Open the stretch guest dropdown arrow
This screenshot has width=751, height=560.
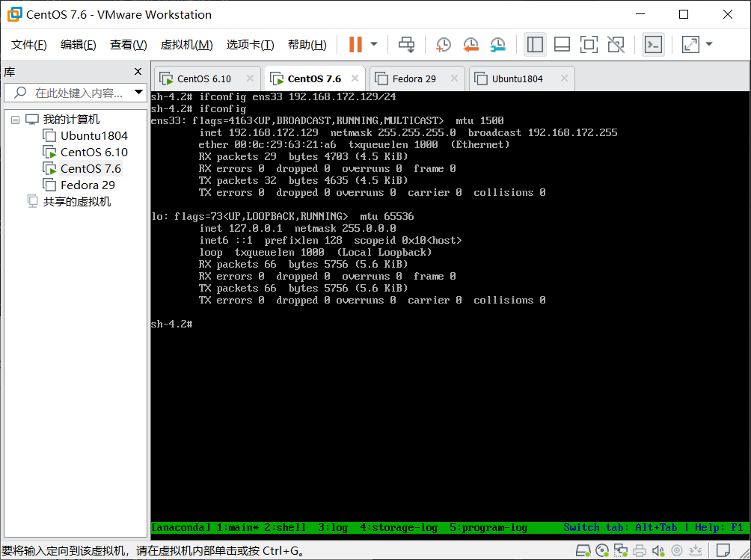point(709,45)
